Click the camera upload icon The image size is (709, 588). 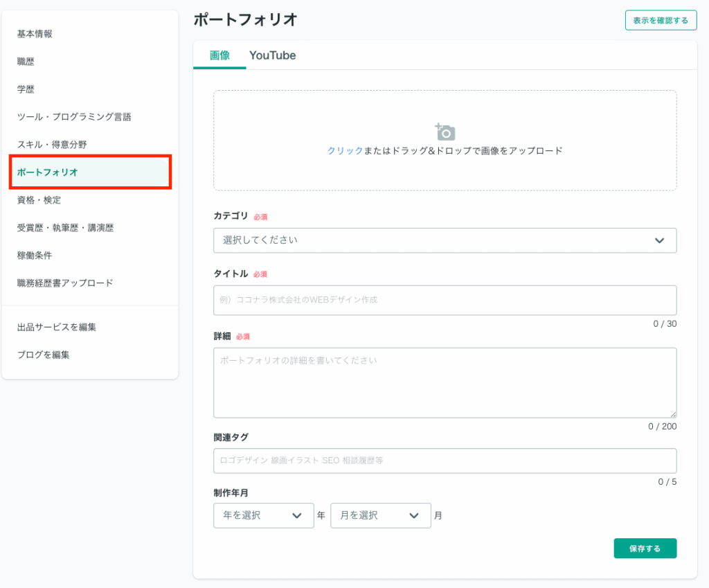pyautogui.click(x=445, y=132)
